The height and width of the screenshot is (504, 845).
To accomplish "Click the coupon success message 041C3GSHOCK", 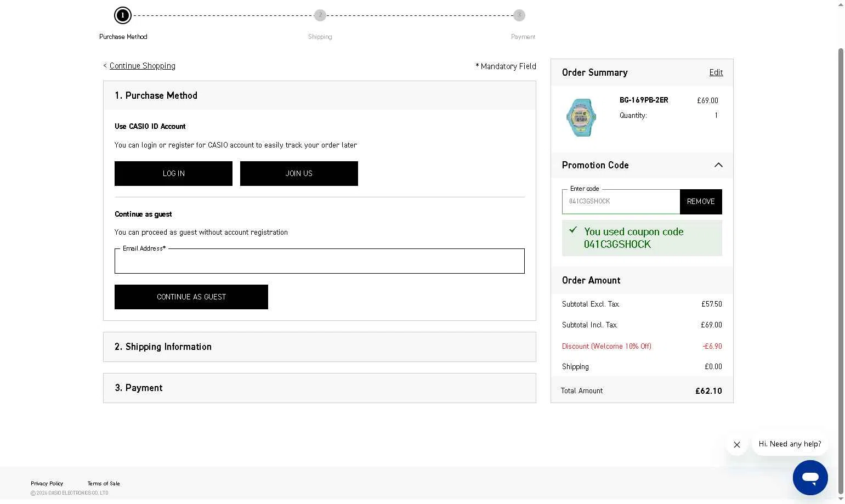I will click(642, 238).
